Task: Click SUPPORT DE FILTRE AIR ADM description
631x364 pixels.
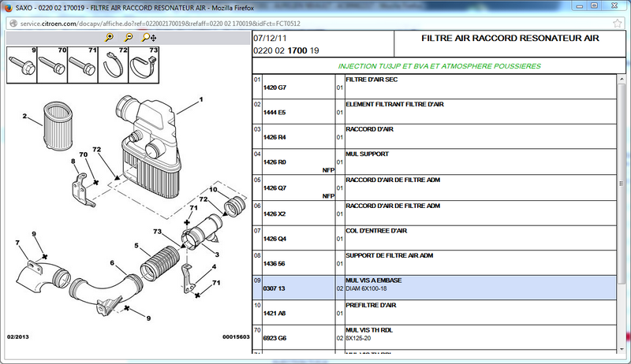Action: click(389, 255)
